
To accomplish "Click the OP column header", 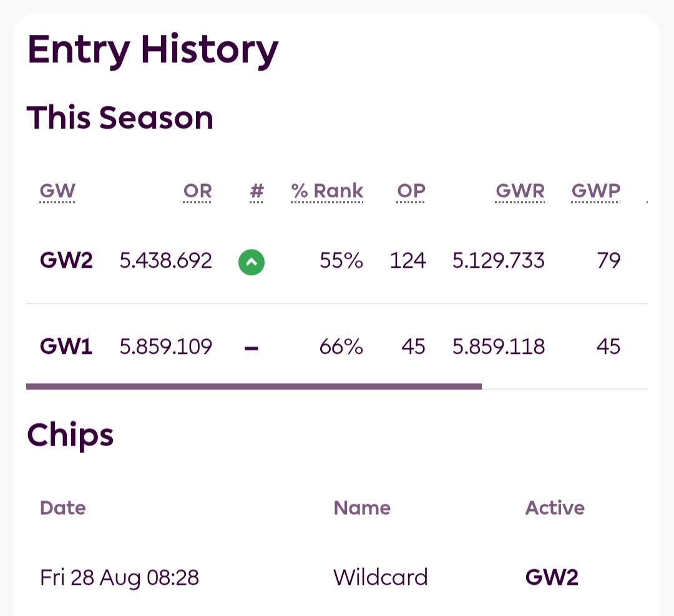I will 411,191.
